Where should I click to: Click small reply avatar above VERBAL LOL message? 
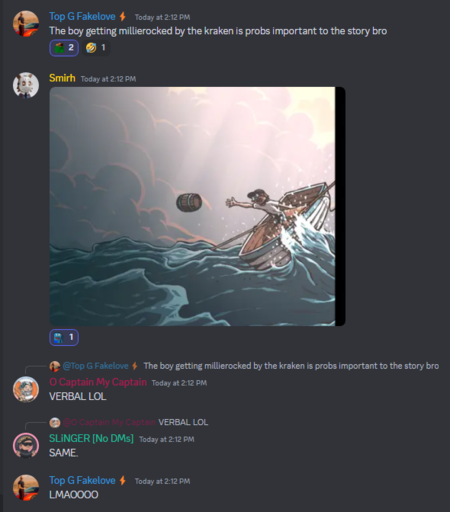55,366
